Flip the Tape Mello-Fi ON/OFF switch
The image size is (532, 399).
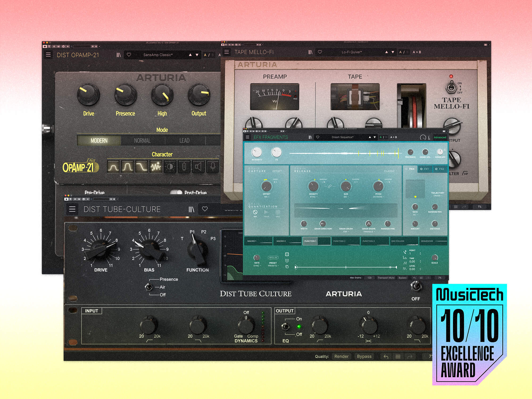pos(451,87)
